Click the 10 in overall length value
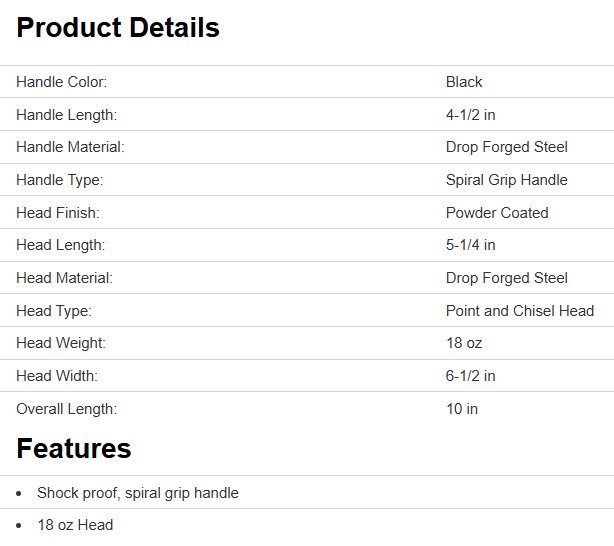The height and width of the screenshot is (546, 614). pyautogui.click(x=462, y=409)
